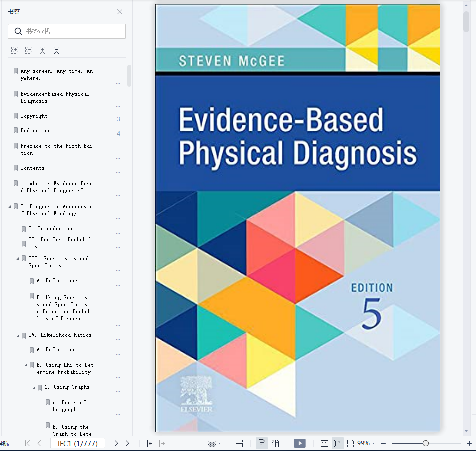Collapse all bookmarks with the minus icon
Image resolution: width=476 pixels, height=451 pixels.
tap(29, 50)
